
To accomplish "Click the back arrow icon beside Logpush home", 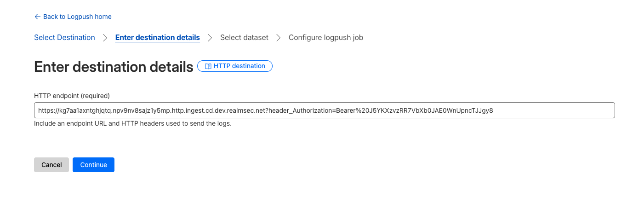I will [x=37, y=17].
